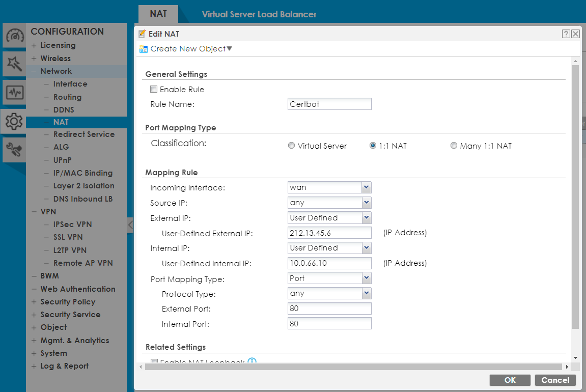Open Interface in Network menu
Image resolution: width=586 pixels, height=392 pixels.
click(70, 84)
